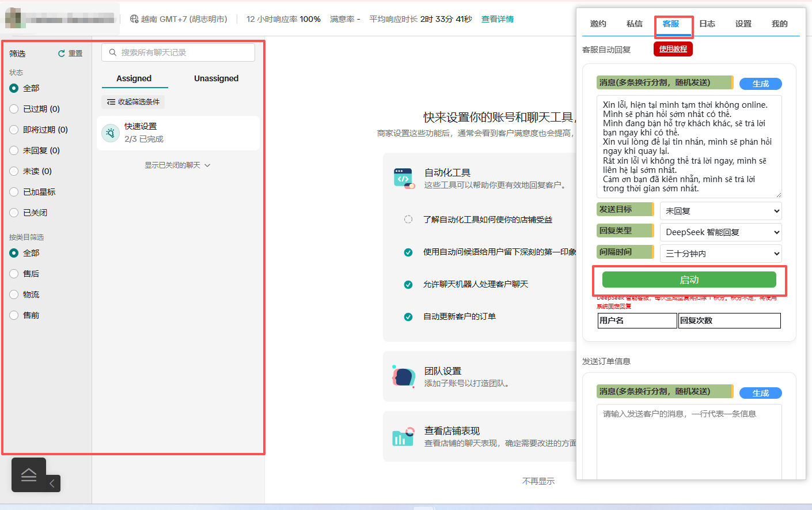Click the red 使用教程 button

click(673, 49)
